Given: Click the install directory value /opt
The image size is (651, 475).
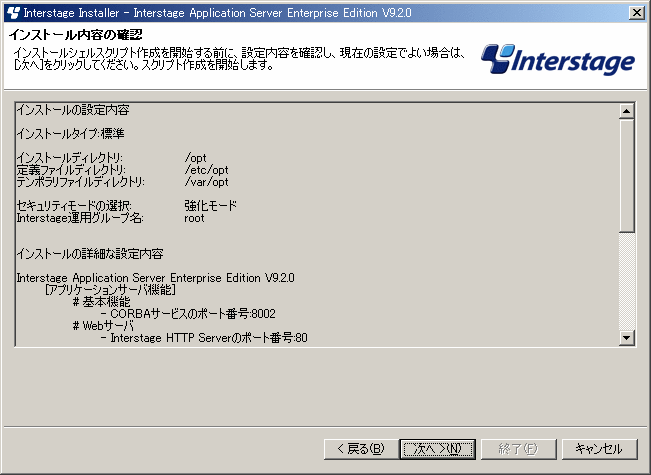Looking at the screenshot, I should coord(196,158).
